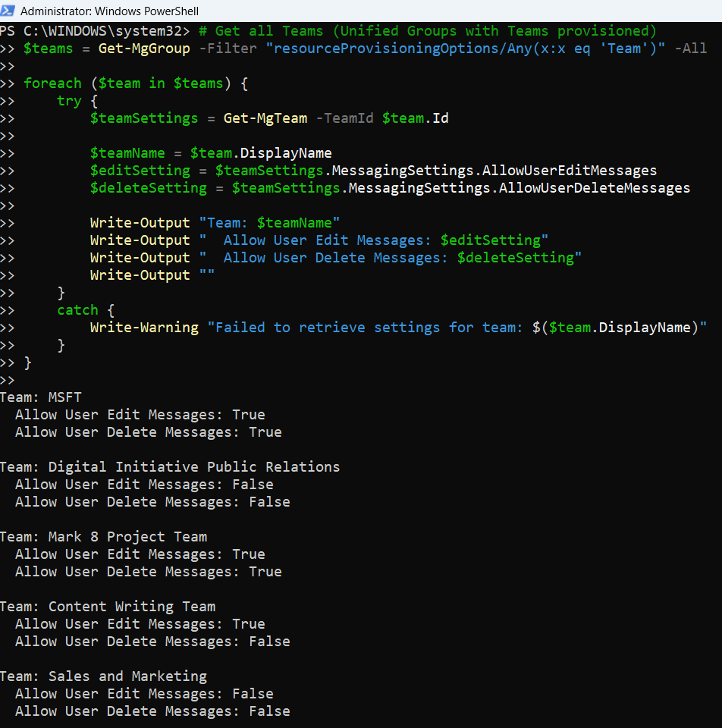Click the 'Team: MSFT' output line

(41, 397)
